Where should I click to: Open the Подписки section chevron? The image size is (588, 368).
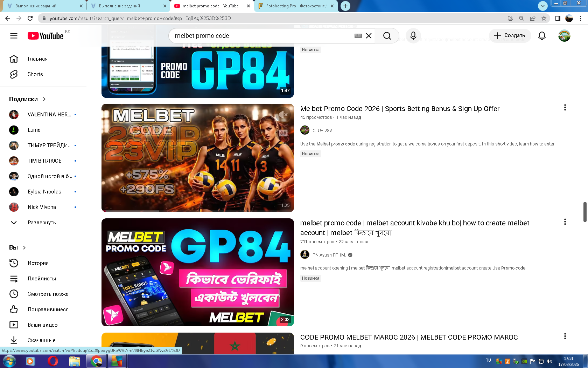[x=44, y=99]
